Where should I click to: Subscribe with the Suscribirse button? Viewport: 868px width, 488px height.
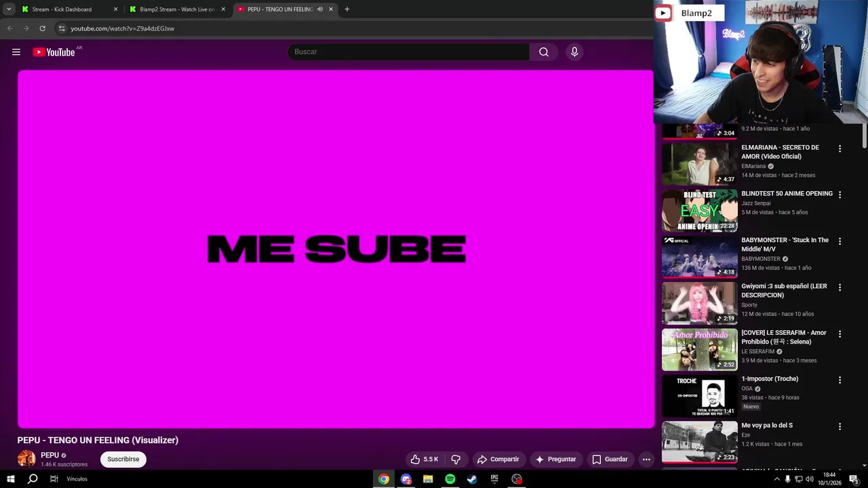click(123, 459)
